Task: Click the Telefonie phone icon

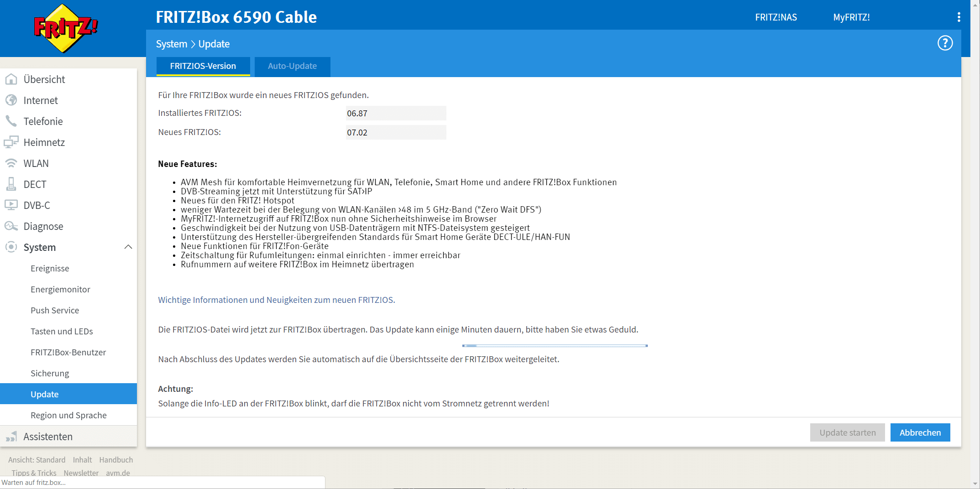Action: click(x=11, y=121)
